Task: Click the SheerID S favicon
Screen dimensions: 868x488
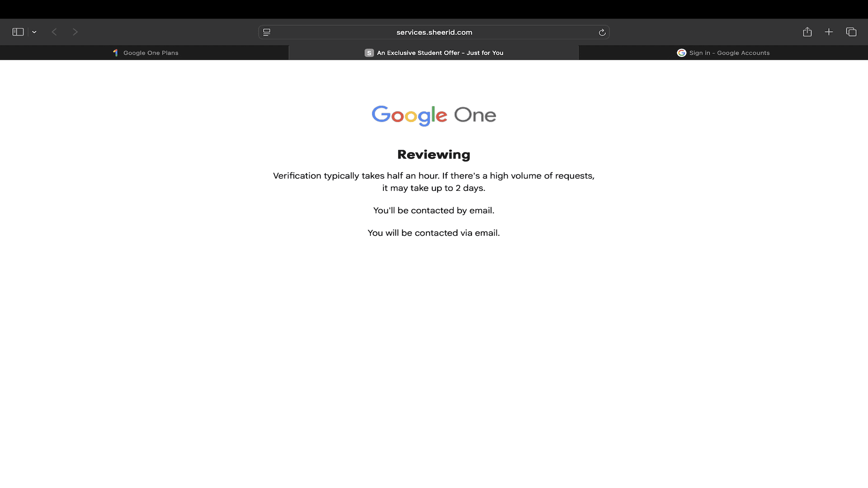Action: (369, 53)
